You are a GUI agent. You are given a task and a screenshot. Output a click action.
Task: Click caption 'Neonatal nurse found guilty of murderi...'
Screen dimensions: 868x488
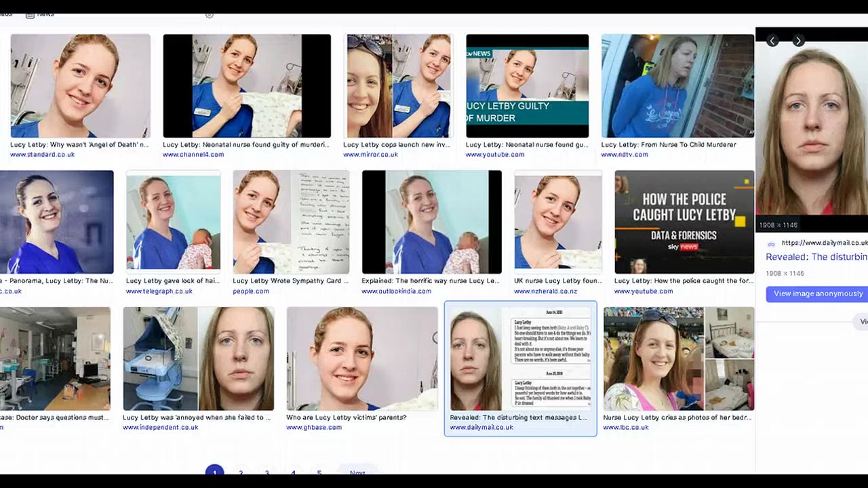pos(246,145)
